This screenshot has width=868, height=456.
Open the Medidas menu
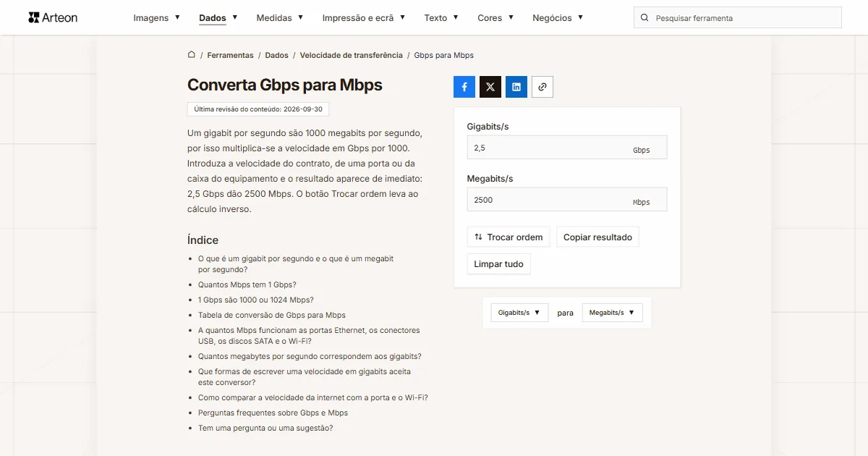[280, 18]
